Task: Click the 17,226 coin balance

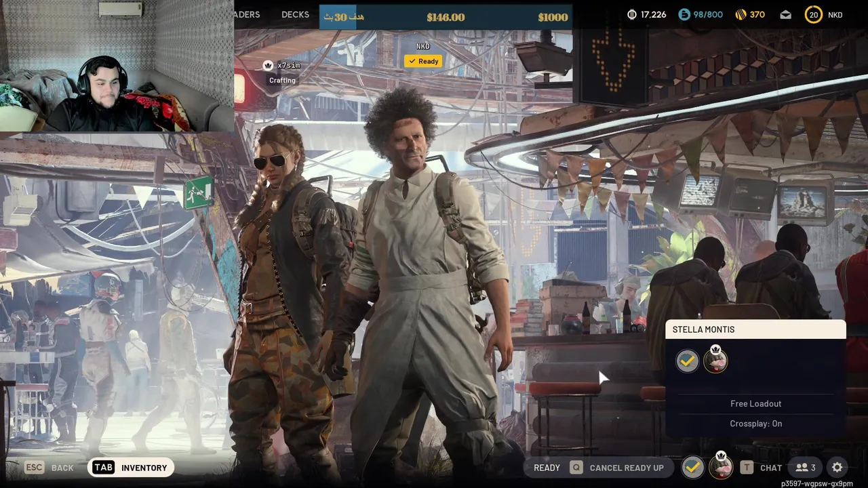Action: click(654, 14)
